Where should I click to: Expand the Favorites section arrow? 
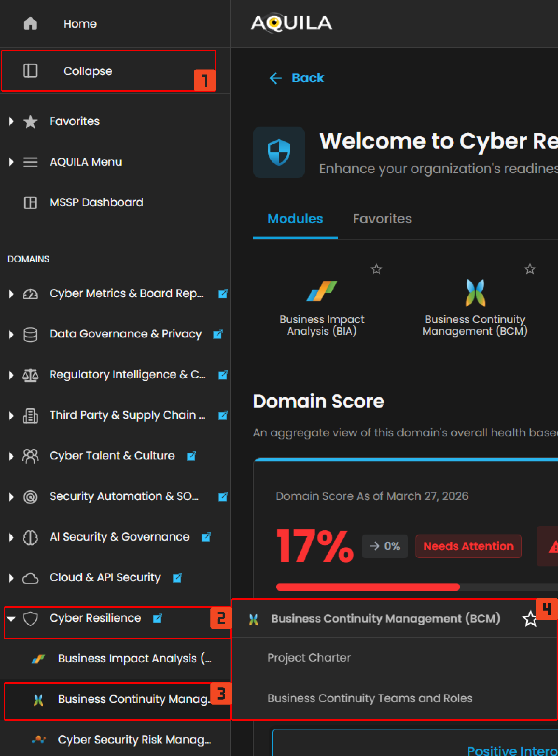tap(11, 121)
